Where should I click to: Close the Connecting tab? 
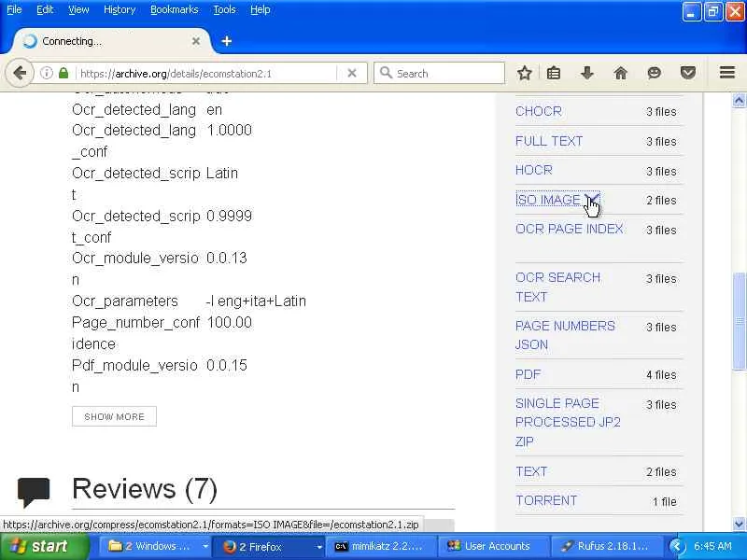196,41
